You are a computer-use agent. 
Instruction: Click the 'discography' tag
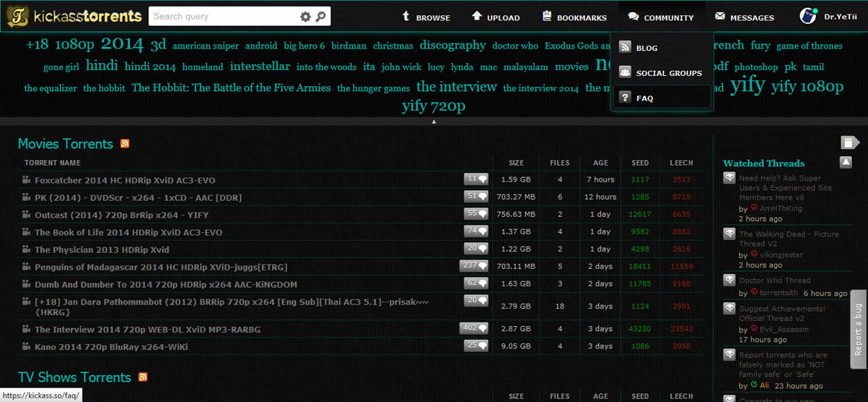(x=453, y=46)
